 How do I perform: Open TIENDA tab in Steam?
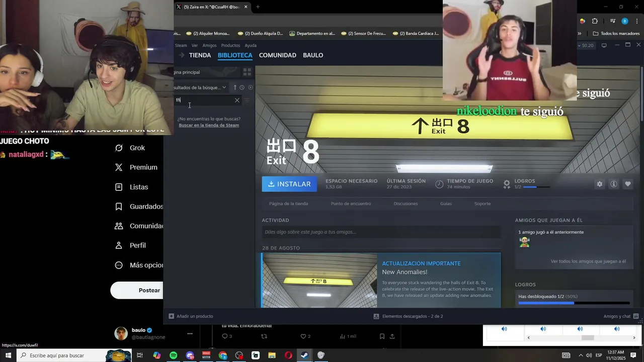(x=200, y=55)
